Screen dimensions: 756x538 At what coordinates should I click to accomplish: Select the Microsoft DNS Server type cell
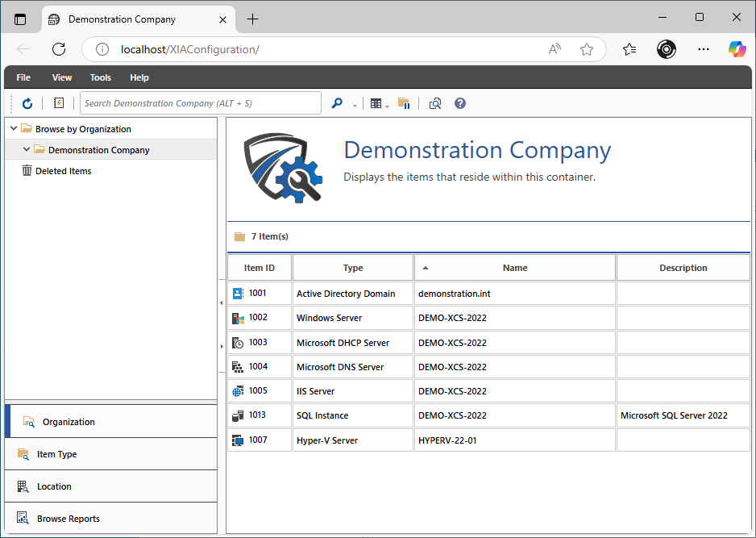(x=353, y=367)
